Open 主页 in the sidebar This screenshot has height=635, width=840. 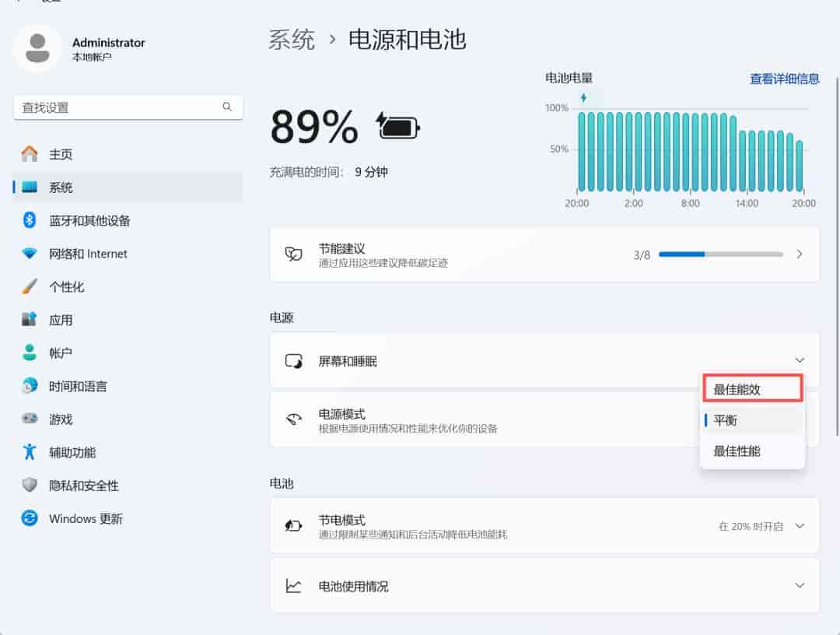(x=128, y=154)
